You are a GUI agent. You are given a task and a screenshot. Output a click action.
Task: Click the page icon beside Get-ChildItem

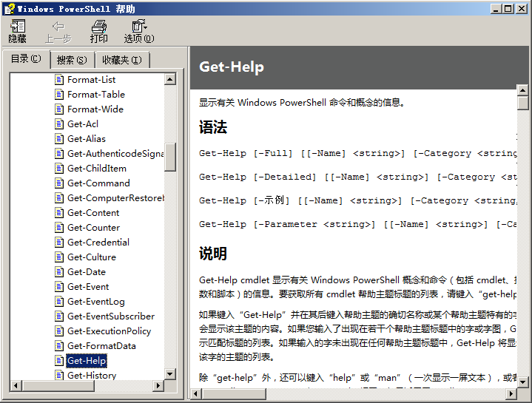(x=59, y=168)
